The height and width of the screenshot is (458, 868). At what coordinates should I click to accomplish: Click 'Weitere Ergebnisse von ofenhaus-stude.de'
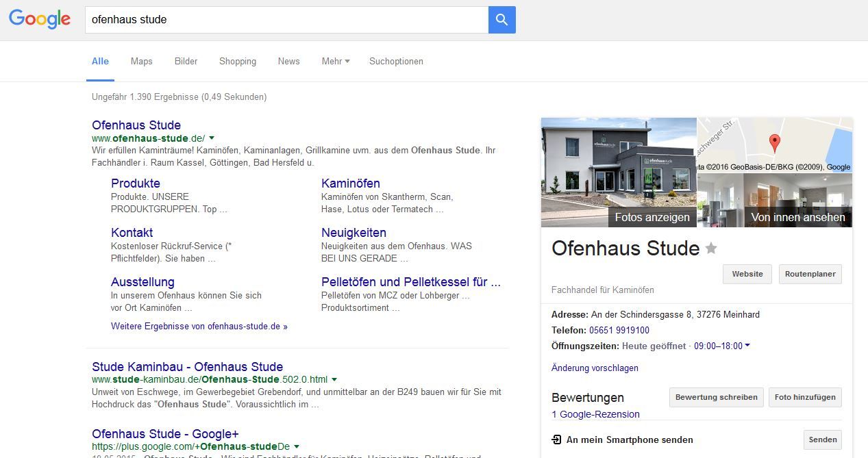point(199,327)
